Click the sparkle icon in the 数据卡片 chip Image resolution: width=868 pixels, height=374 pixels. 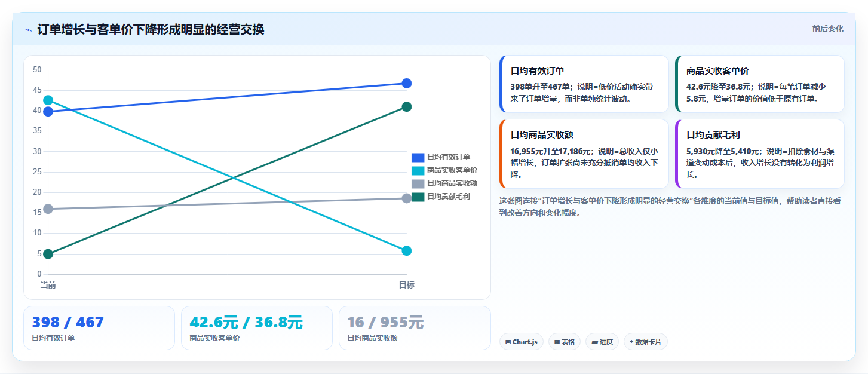click(x=631, y=342)
